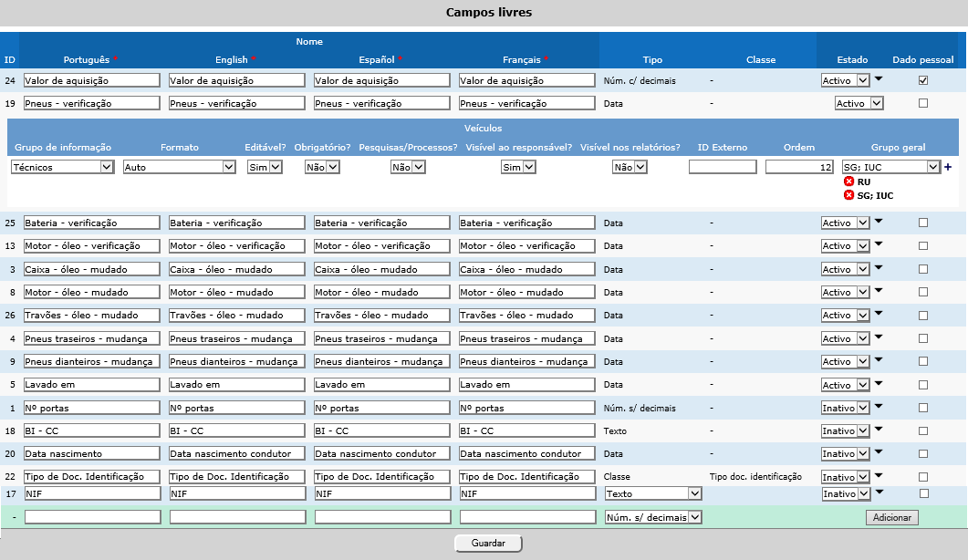Open Formato dropdown set to Auto
The height and width of the screenshot is (560, 968).
(179, 167)
